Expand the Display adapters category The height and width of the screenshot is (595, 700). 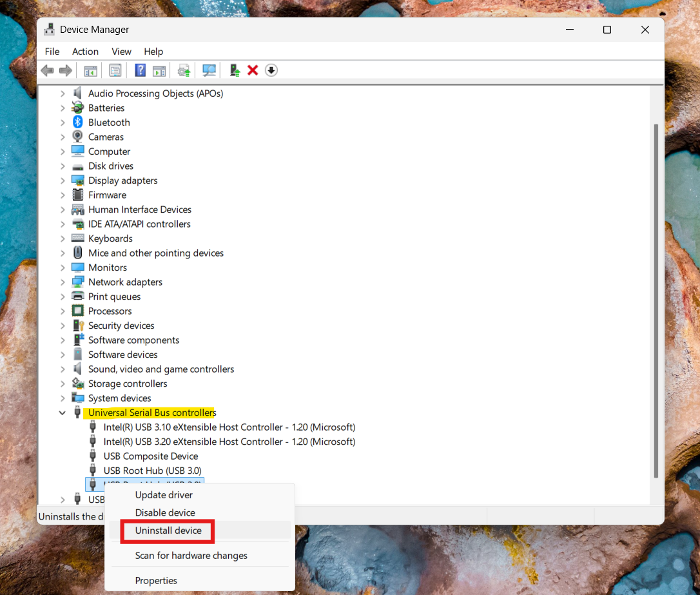click(x=63, y=180)
